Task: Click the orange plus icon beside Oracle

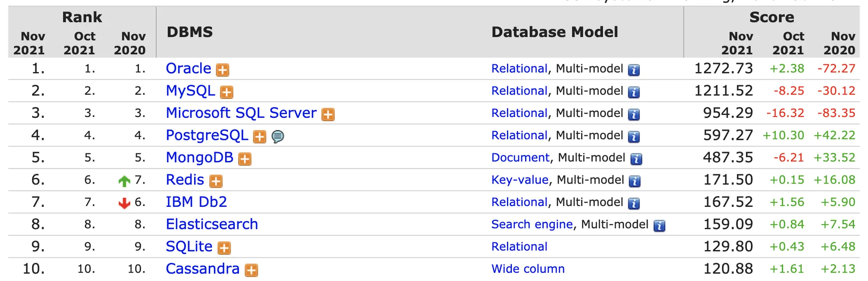Action: [223, 70]
